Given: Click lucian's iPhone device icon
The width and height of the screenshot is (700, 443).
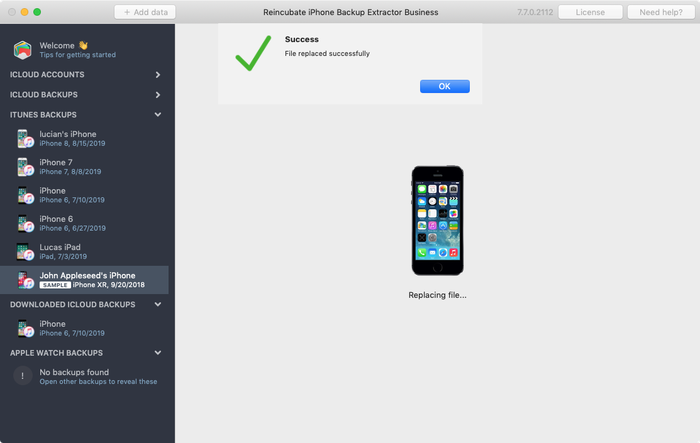Looking at the screenshot, I should 25,138.
